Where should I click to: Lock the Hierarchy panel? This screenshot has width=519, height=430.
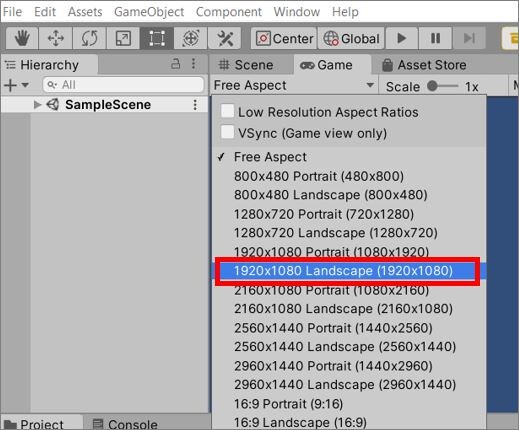point(176,64)
